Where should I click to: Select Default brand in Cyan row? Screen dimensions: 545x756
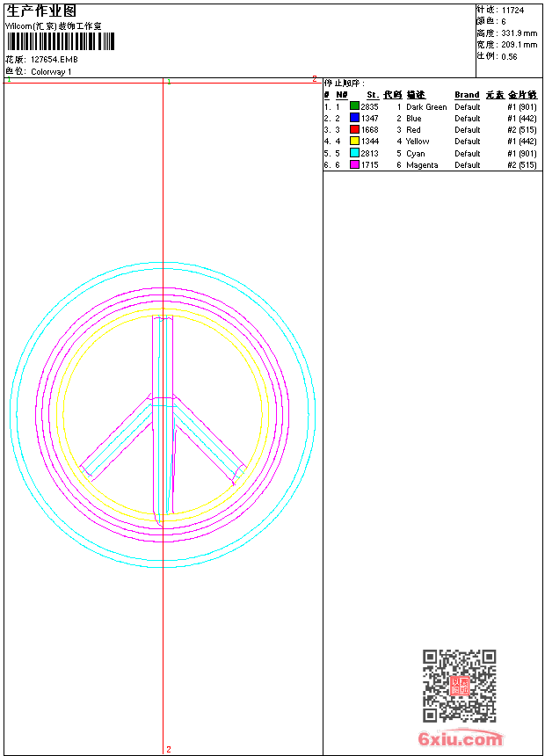(468, 154)
